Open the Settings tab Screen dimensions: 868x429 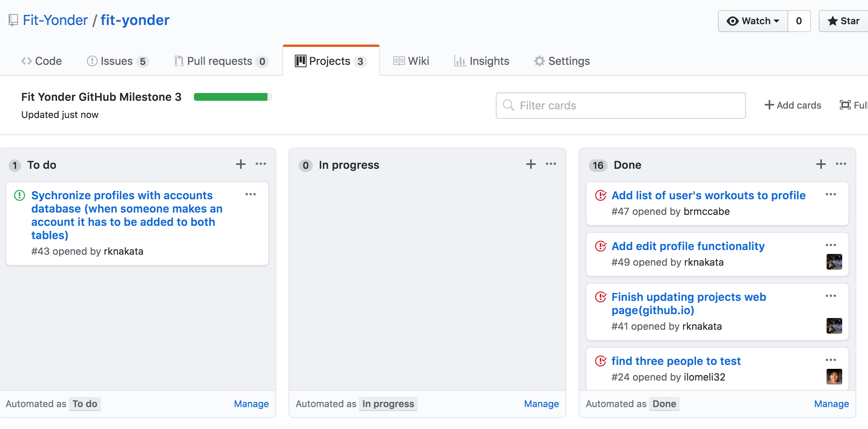tap(562, 61)
